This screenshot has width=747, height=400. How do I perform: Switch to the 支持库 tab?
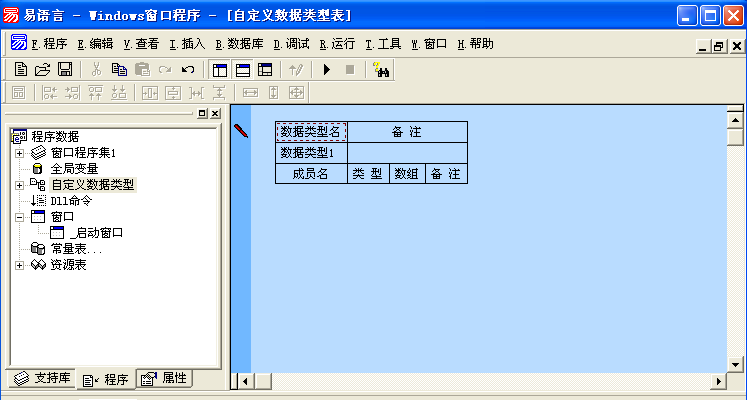(42, 379)
